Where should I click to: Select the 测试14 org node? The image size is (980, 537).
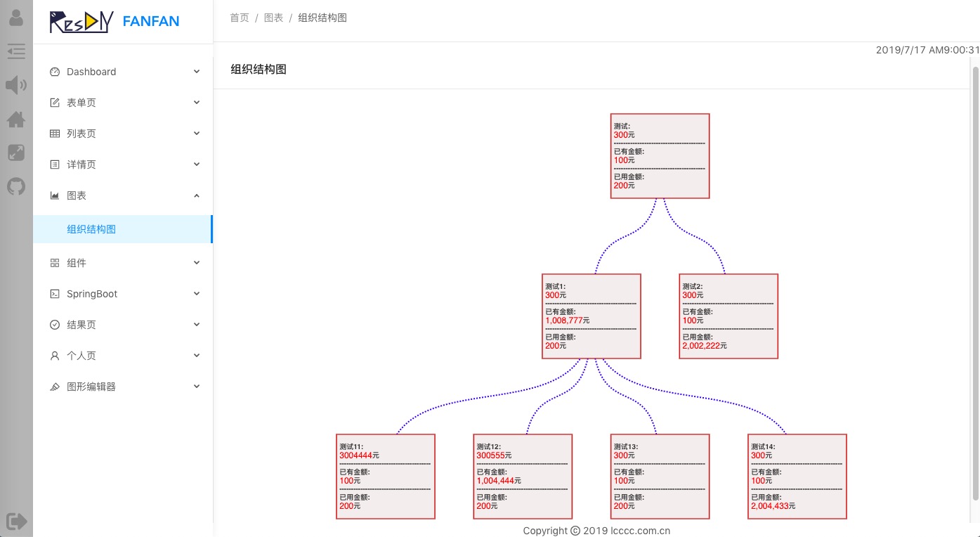(x=797, y=477)
